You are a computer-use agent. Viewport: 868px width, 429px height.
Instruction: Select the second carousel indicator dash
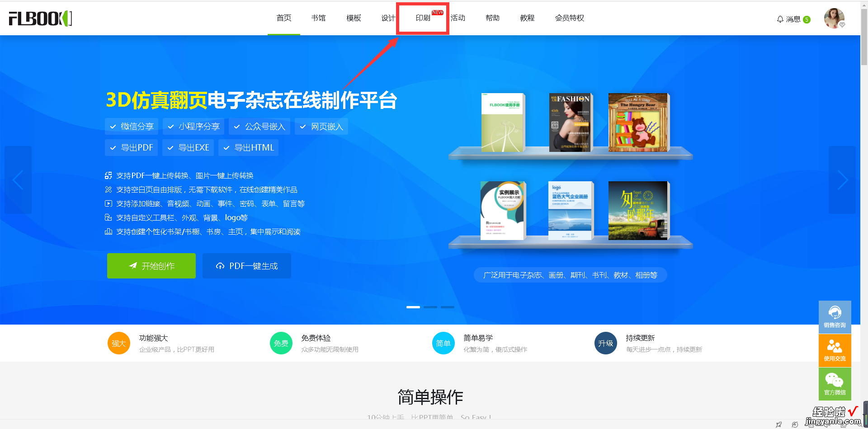click(x=430, y=307)
